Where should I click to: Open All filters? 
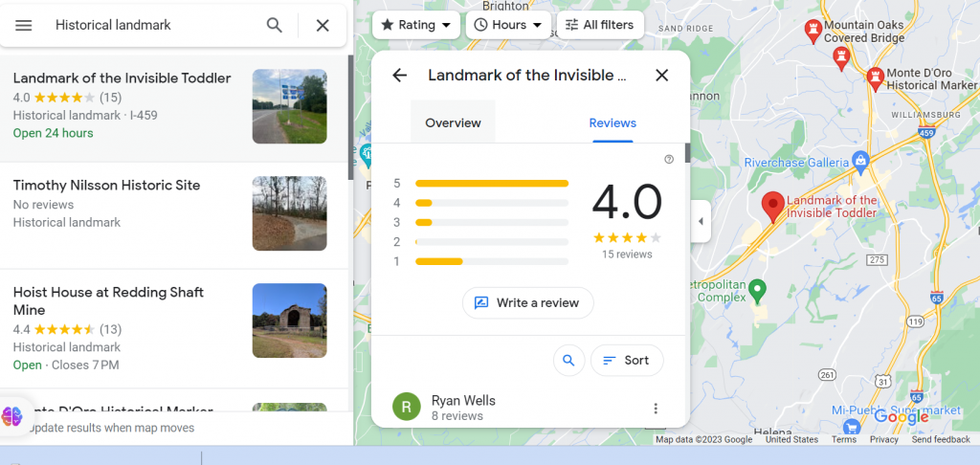(599, 25)
